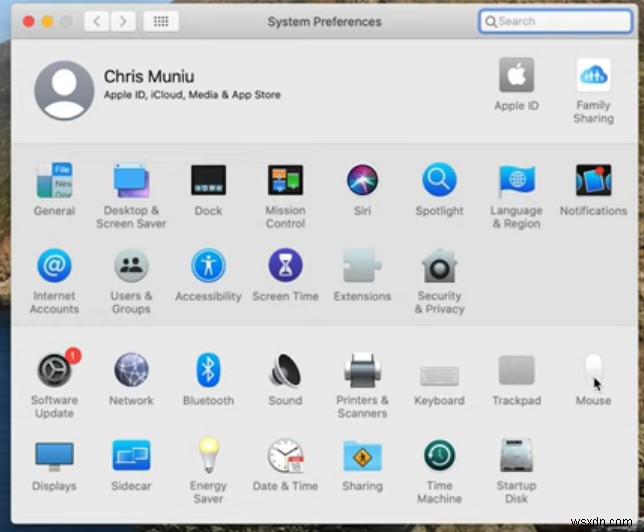This screenshot has height=532, width=644.
Task: Close the System Preferences window
Action: pos(28,21)
